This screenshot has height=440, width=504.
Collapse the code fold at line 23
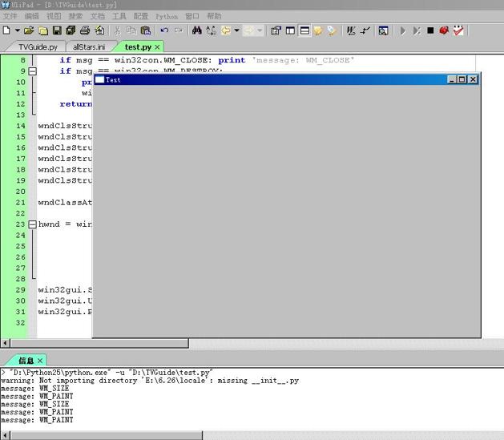pyautogui.click(x=33, y=224)
